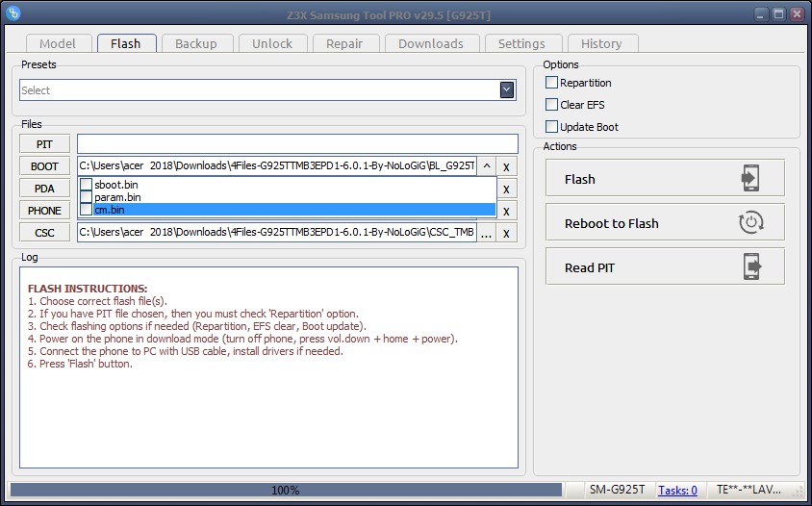Open the Presets dropdown

pyautogui.click(x=507, y=89)
